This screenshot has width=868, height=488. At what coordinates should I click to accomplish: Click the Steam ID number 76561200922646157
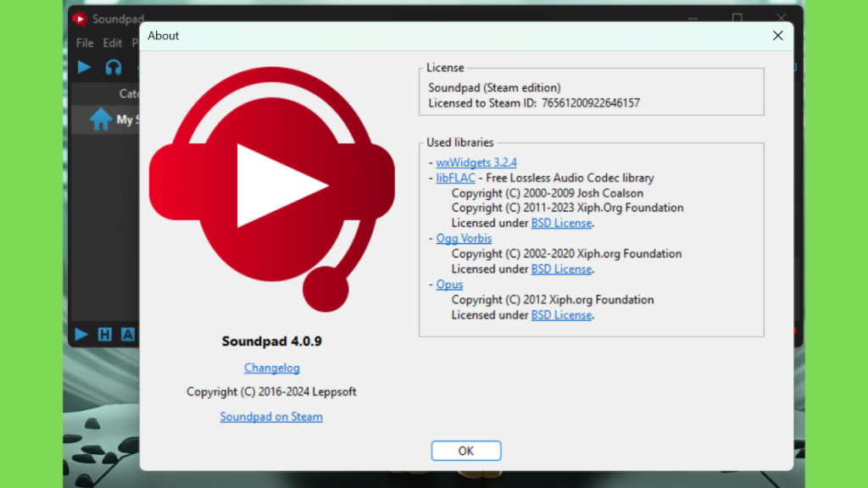(591, 103)
